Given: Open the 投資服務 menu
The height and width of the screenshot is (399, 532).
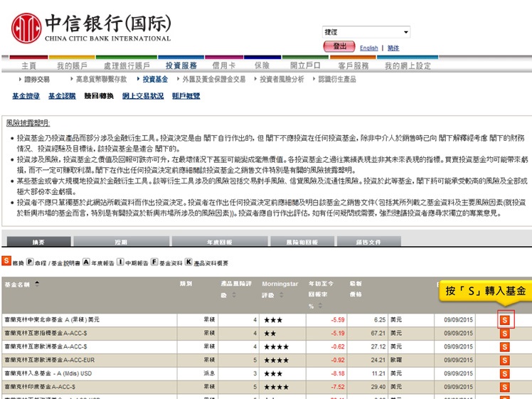Looking at the screenshot, I should tap(181, 66).
